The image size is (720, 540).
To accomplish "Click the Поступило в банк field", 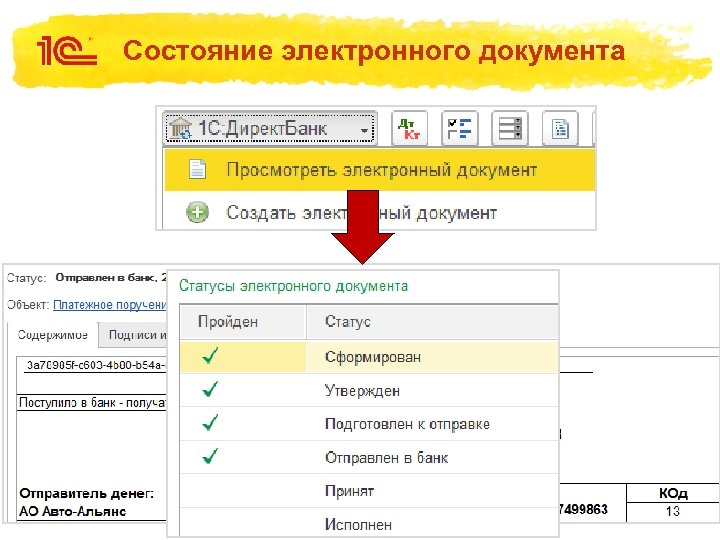I will (92, 403).
